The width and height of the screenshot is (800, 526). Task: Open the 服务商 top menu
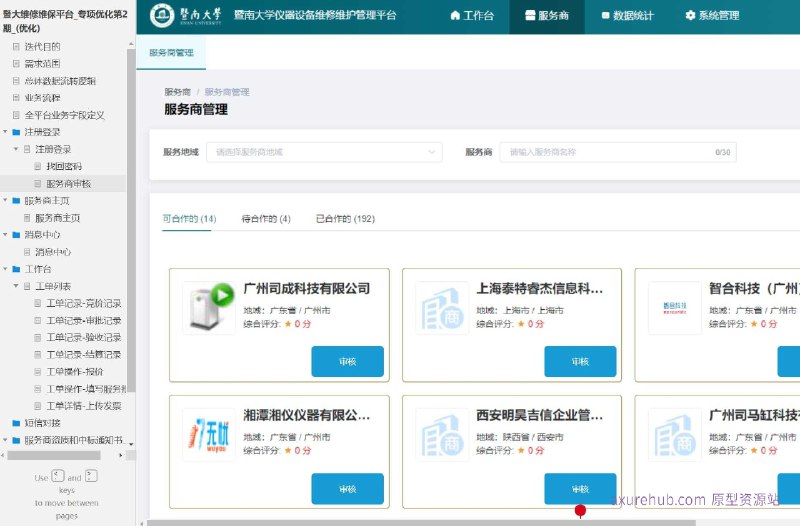point(547,16)
